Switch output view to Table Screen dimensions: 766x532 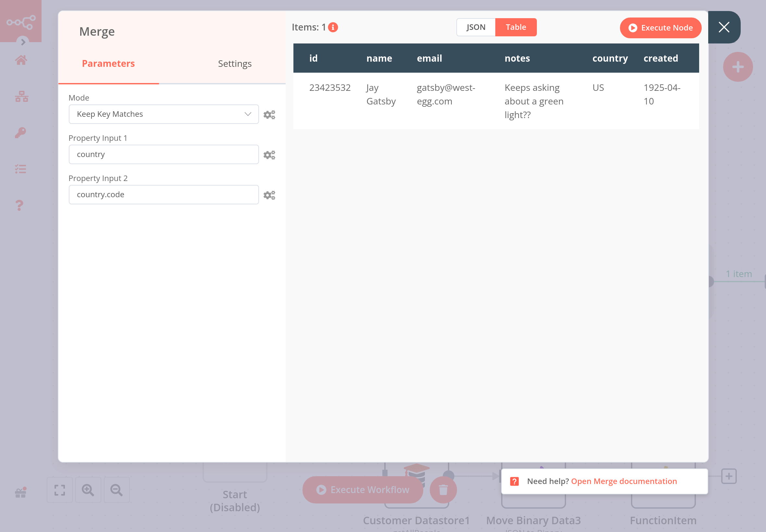pyautogui.click(x=515, y=27)
